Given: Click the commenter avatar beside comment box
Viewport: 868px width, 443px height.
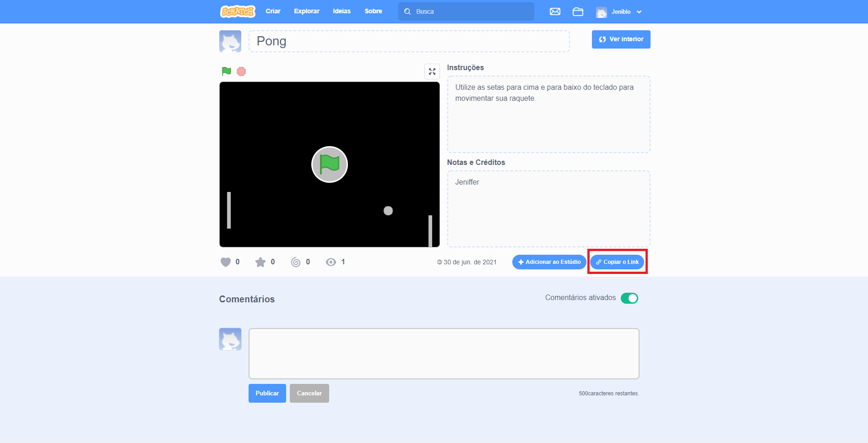Looking at the screenshot, I should pyautogui.click(x=230, y=339).
